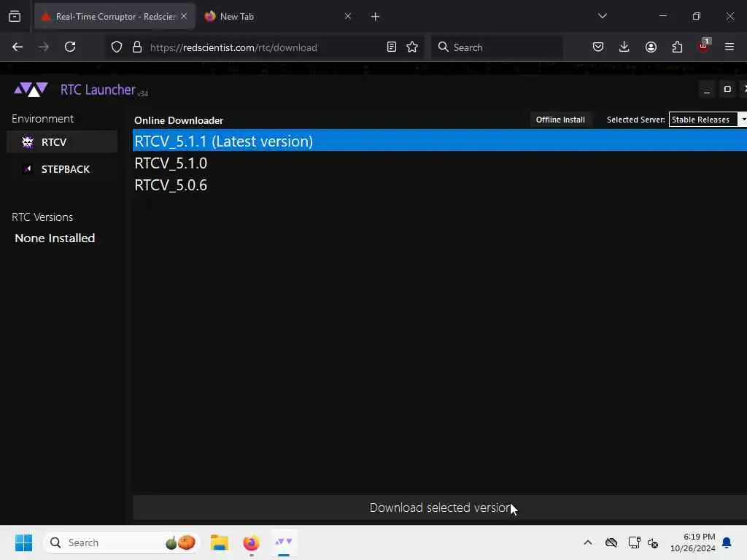The image size is (747, 560).
Task: Open the notifications bell
Action: [x=727, y=542]
